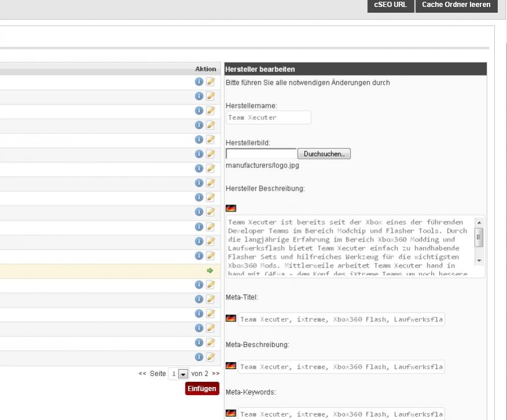
Task: Click the German flag beside the Meta-Beschreibung field
Action: coord(231,366)
